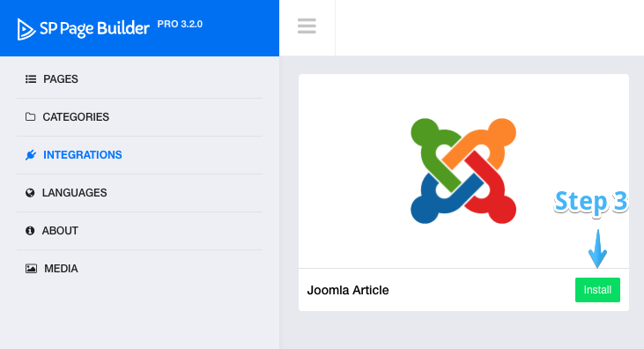Toggle the hamburger sidebar menu
Image resolution: width=644 pixels, height=349 pixels.
307,26
